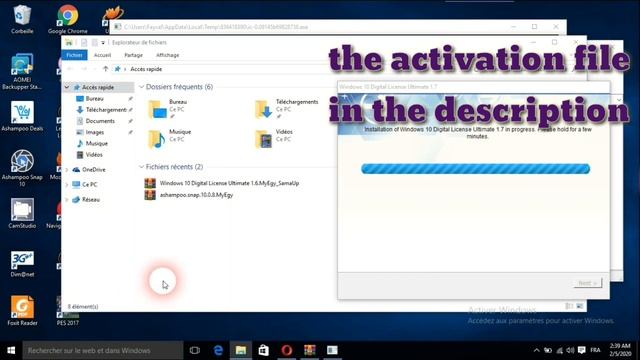The image size is (640, 360).
Task: Launch Foxit Reader desktop icon
Action: coord(22,311)
